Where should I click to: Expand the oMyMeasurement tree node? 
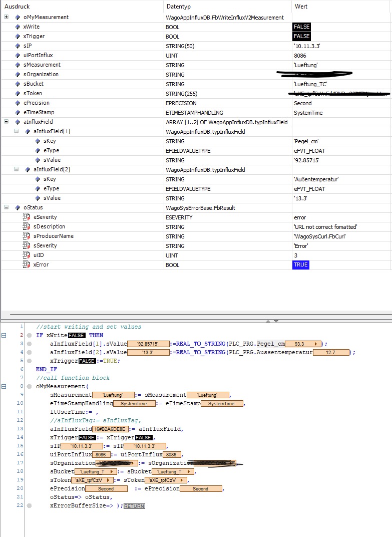pos(6,17)
